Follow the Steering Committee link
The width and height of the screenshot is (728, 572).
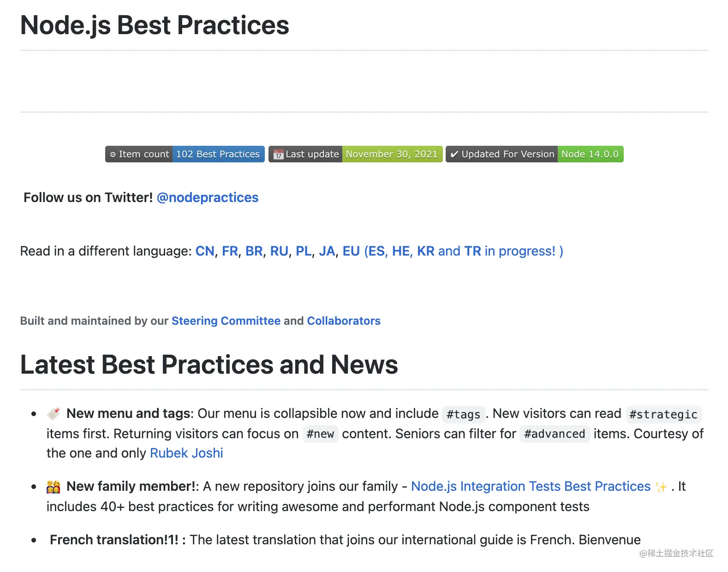(226, 321)
